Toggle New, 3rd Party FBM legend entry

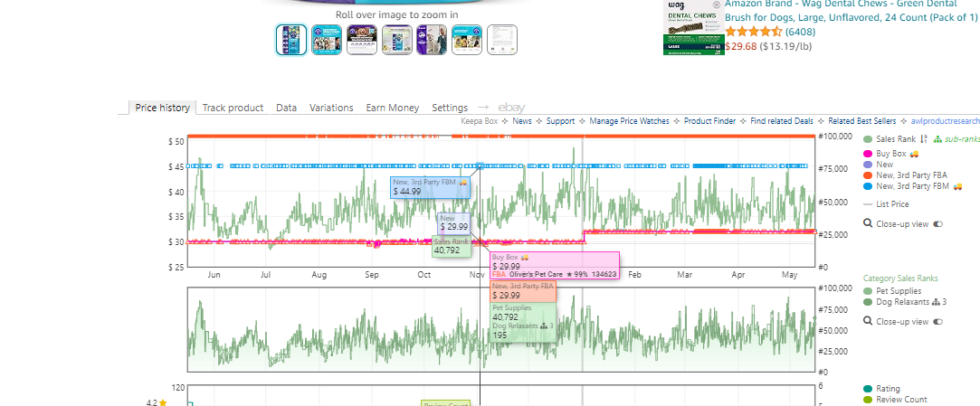[904, 186]
